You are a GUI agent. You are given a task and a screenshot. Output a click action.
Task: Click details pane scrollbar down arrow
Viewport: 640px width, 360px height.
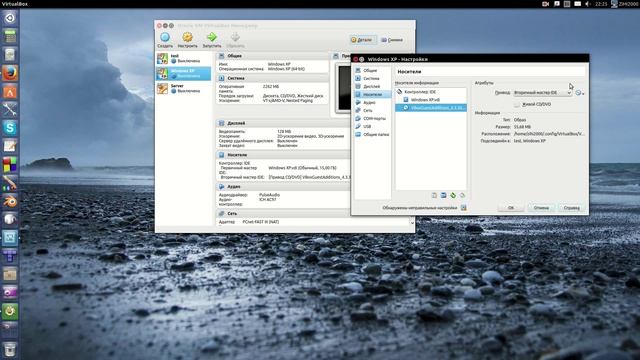[412, 223]
